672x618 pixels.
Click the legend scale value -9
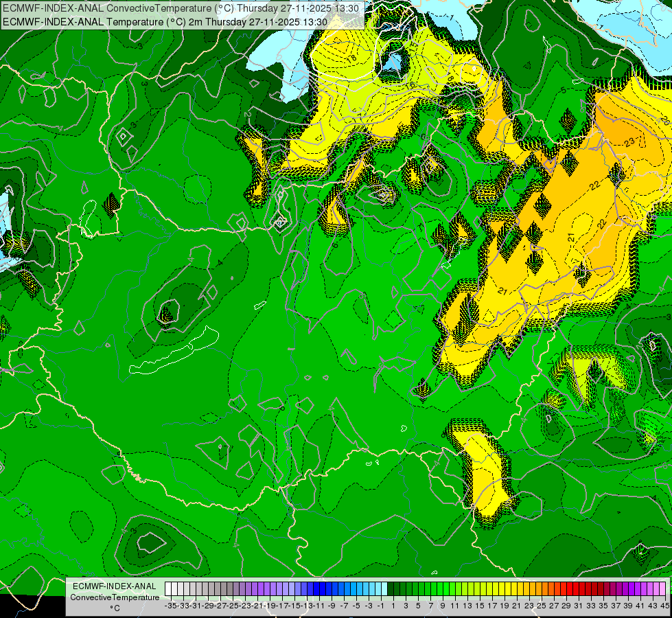click(330, 606)
